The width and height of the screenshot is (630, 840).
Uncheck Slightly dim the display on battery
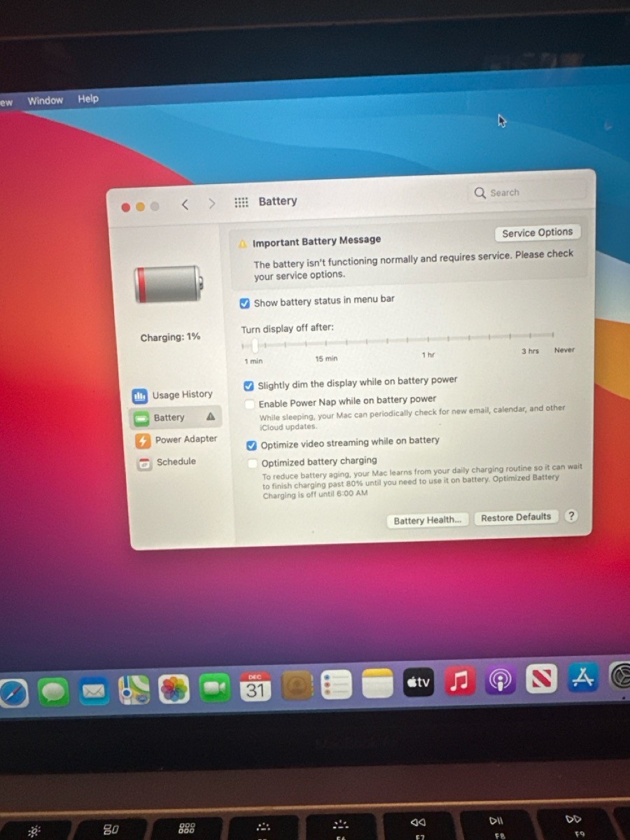[x=248, y=386]
